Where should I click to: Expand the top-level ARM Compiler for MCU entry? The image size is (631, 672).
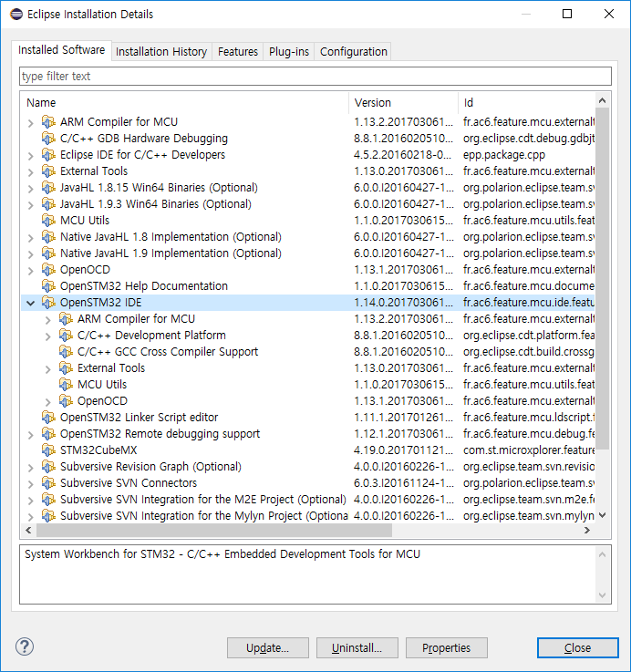(30, 123)
